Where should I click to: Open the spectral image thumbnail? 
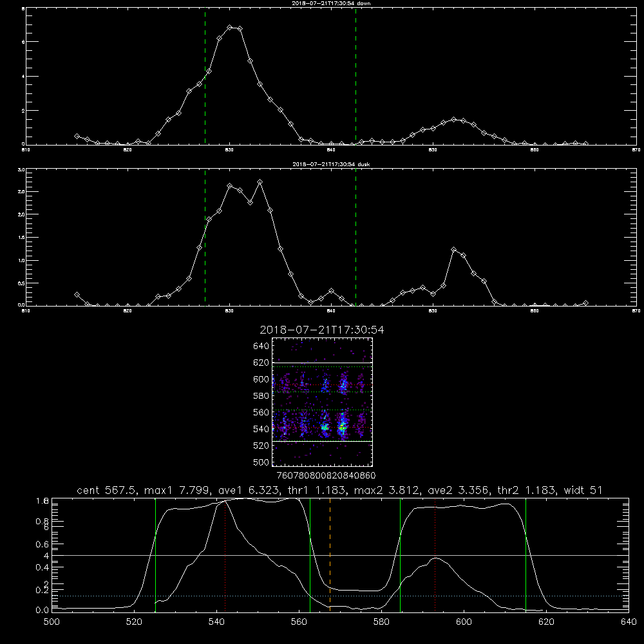[x=323, y=402]
